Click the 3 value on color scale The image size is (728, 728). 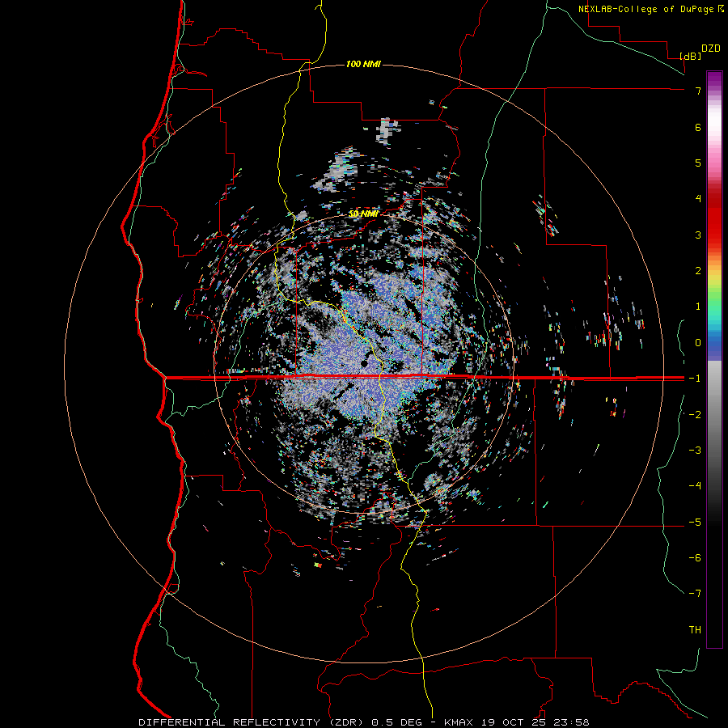tap(698, 235)
